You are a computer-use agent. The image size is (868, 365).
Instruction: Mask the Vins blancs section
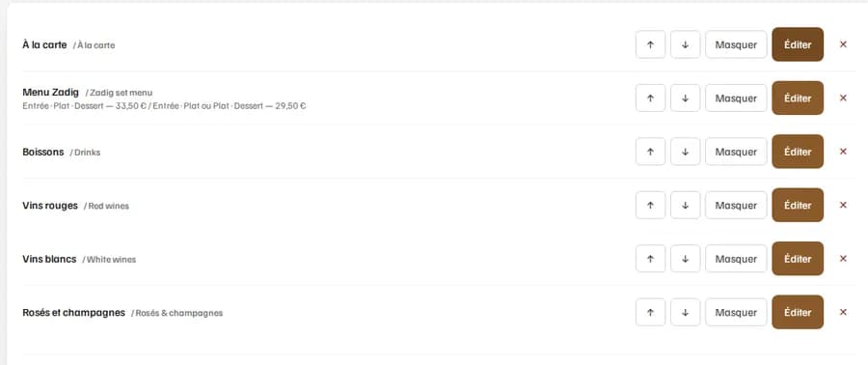[x=736, y=259]
